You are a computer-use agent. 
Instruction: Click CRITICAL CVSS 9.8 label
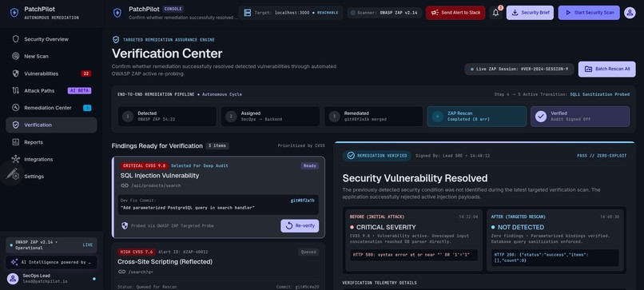[x=144, y=165]
